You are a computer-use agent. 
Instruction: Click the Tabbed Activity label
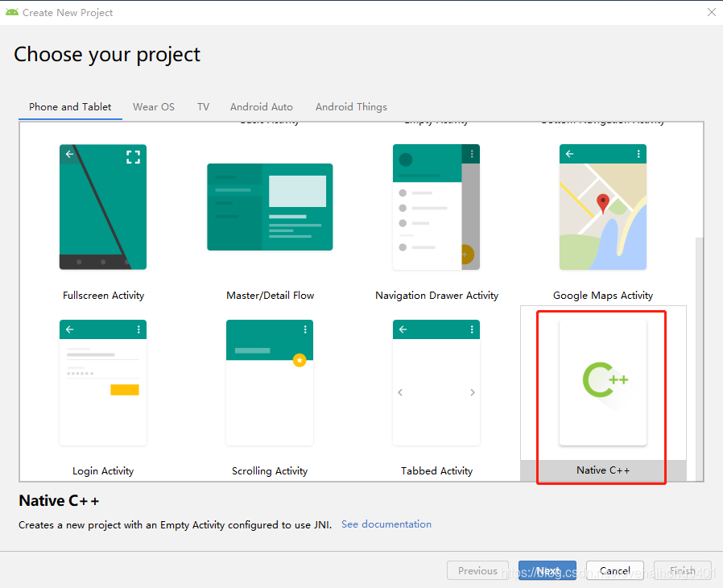pyautogui.click(x=436, y=471)
